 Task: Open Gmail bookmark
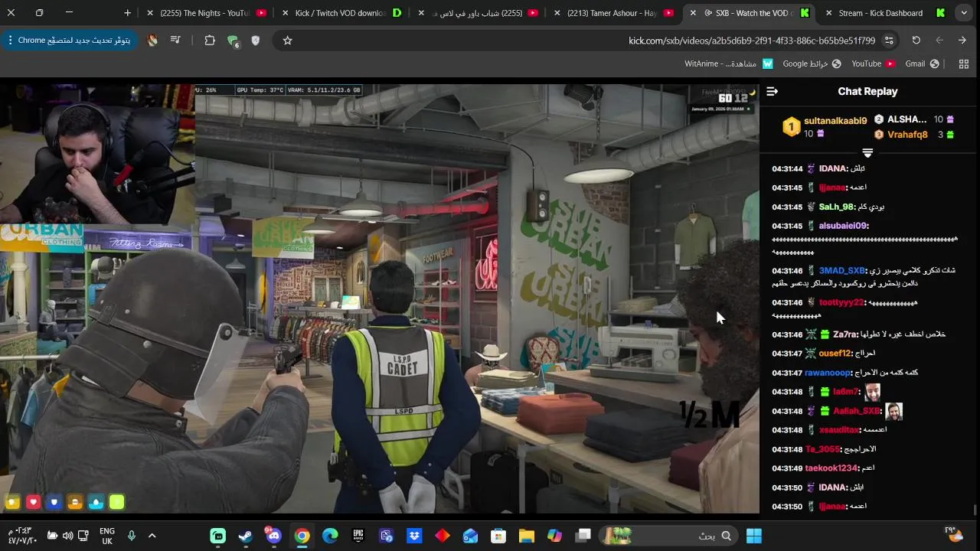[922, 64]
